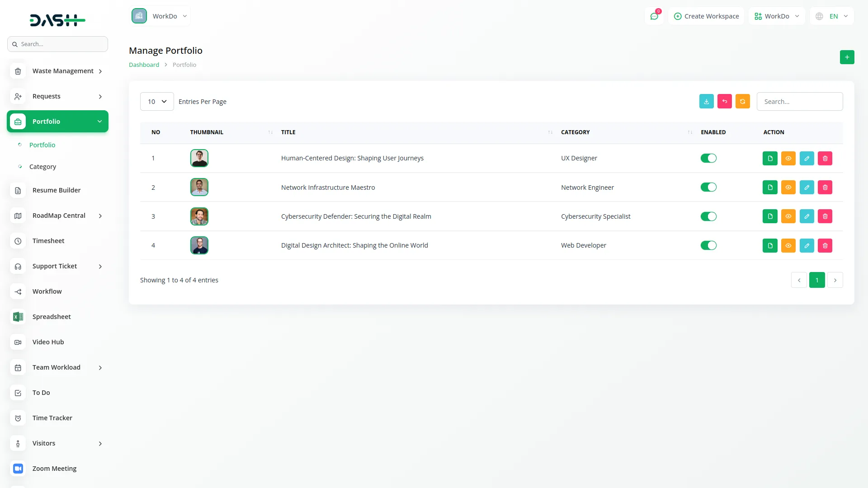Toggle enabled state for Cybersecurity Defender
Viewport: 868px width, 488px height.
point(708,216)
